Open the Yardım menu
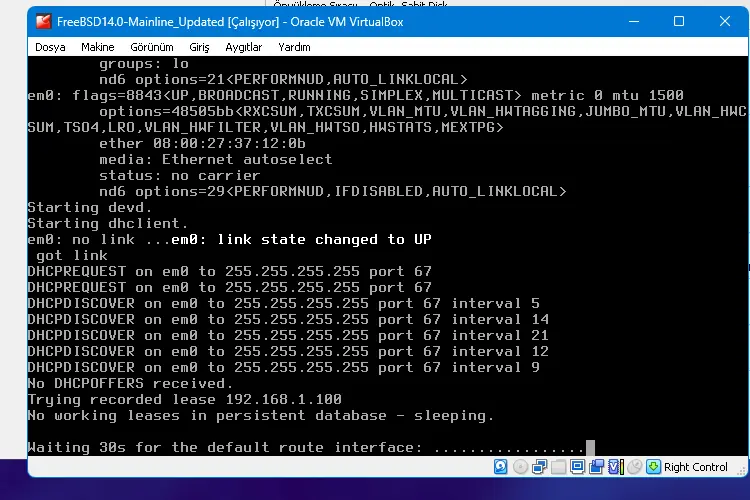 coord(294,47)
